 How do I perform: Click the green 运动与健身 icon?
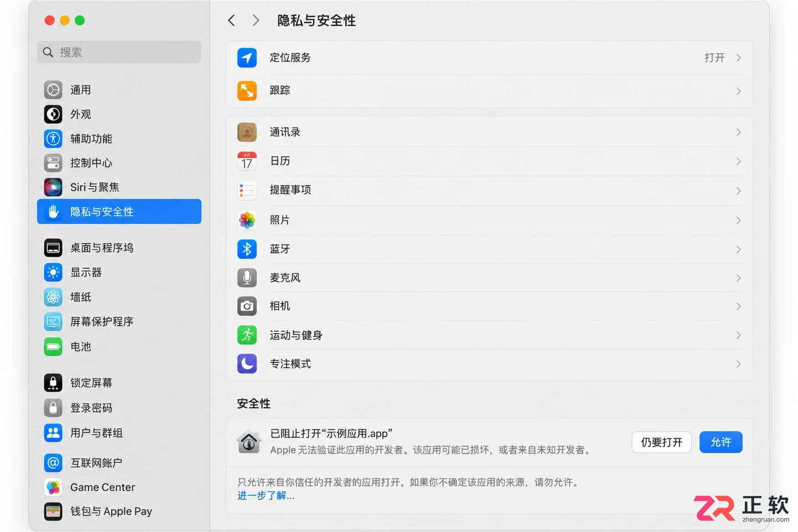pos(247,335)
